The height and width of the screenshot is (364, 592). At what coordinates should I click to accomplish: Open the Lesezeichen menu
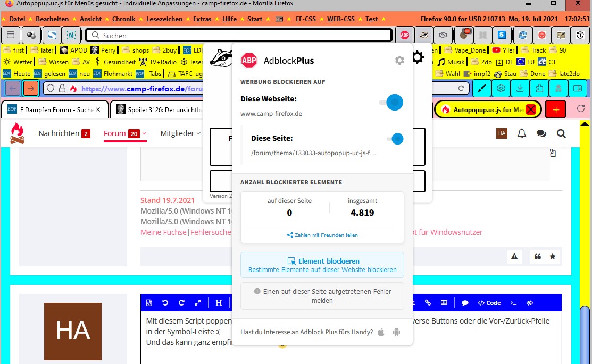click(164, 19)
